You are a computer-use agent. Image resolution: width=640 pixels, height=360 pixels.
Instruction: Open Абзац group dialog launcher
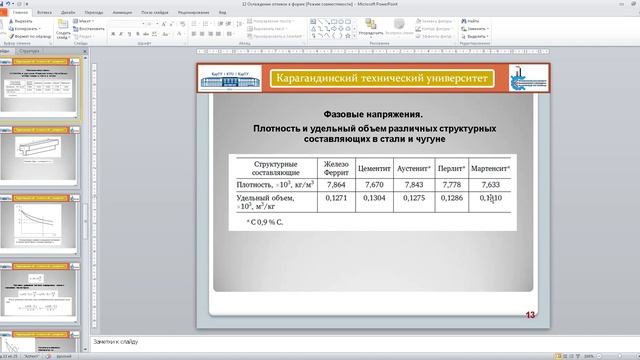(x=304, y=43)
